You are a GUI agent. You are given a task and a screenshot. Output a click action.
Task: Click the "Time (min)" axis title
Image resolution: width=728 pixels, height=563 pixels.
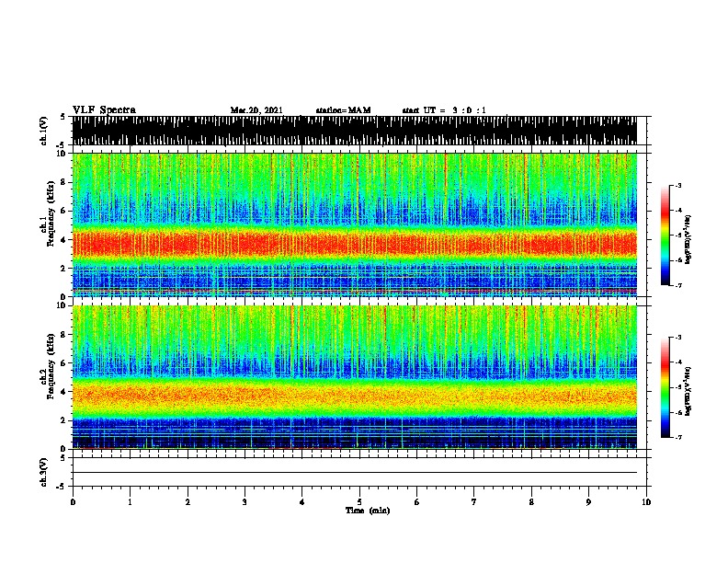tap(368, 511)
